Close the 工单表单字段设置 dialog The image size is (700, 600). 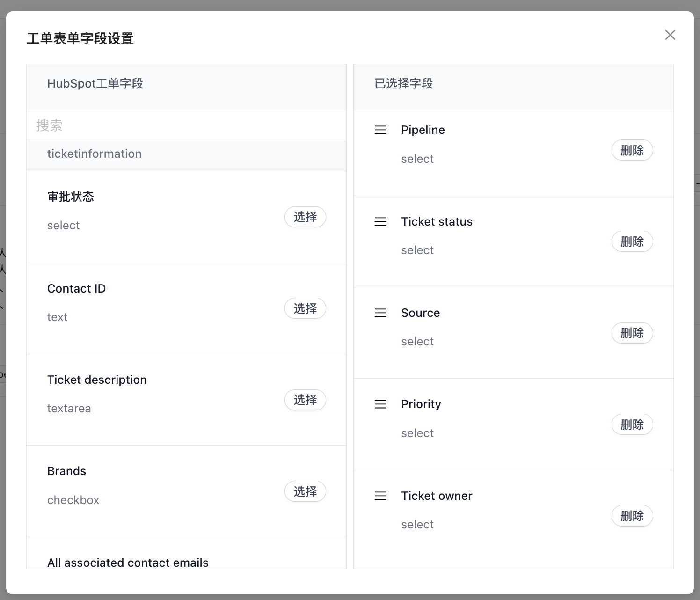pyautogui.click(x=670, y=35)
